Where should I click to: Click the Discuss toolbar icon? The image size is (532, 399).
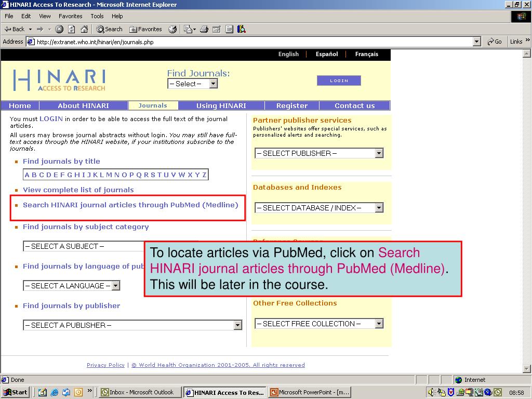(x=229, y=29)
